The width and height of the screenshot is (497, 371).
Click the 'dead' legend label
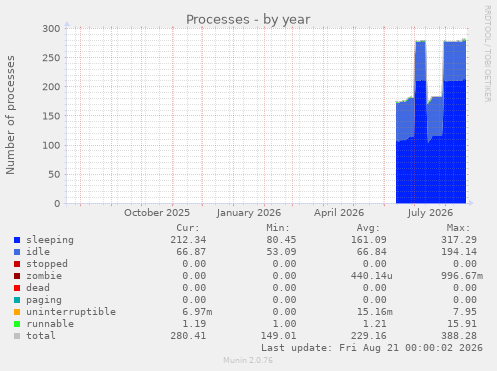point(38,288)
